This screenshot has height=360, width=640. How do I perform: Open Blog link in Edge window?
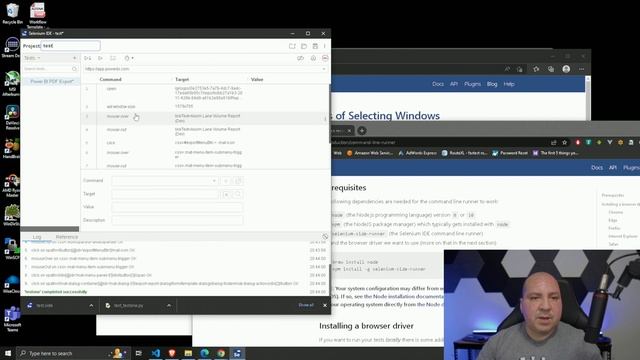click(492, 84)
